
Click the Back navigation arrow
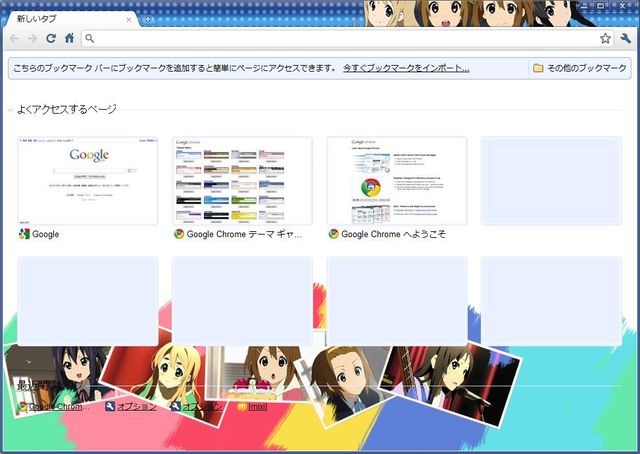point(14,38)
